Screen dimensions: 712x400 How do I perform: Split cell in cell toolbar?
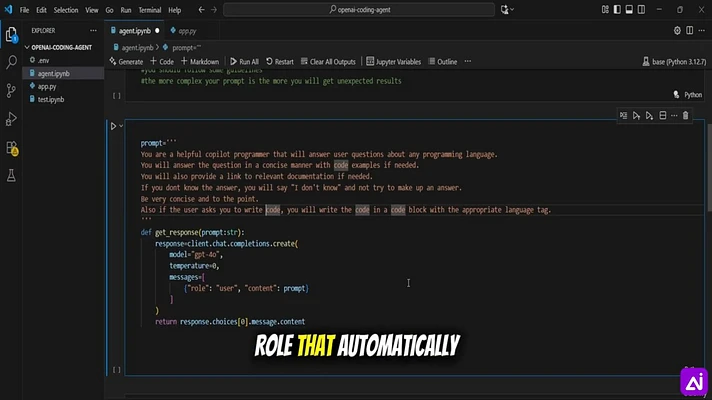(663, 116)
